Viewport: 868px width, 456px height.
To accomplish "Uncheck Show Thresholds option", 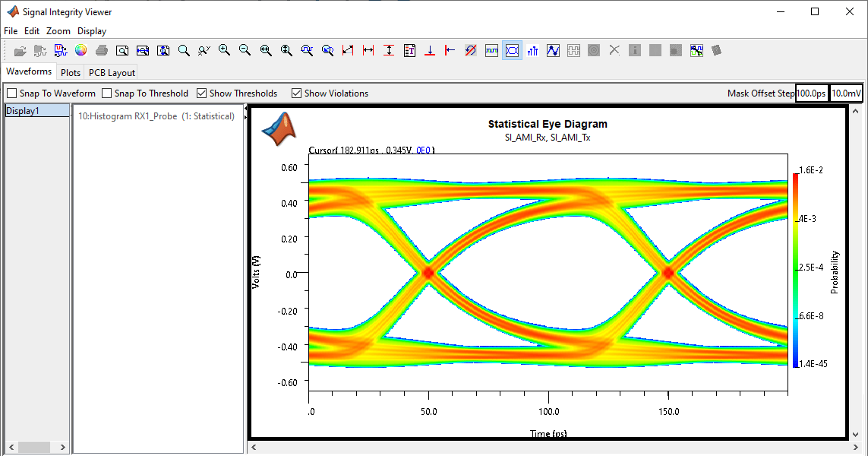I will tap(202, 93).
